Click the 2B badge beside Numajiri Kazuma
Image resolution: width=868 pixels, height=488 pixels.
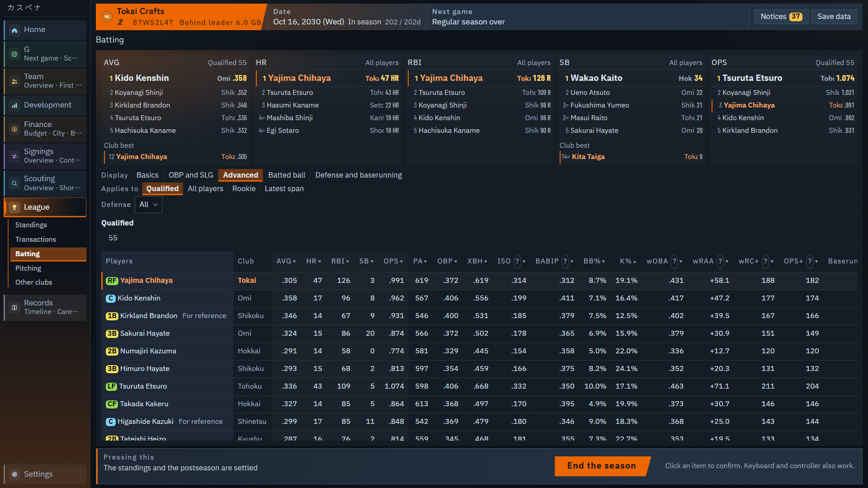112,351
